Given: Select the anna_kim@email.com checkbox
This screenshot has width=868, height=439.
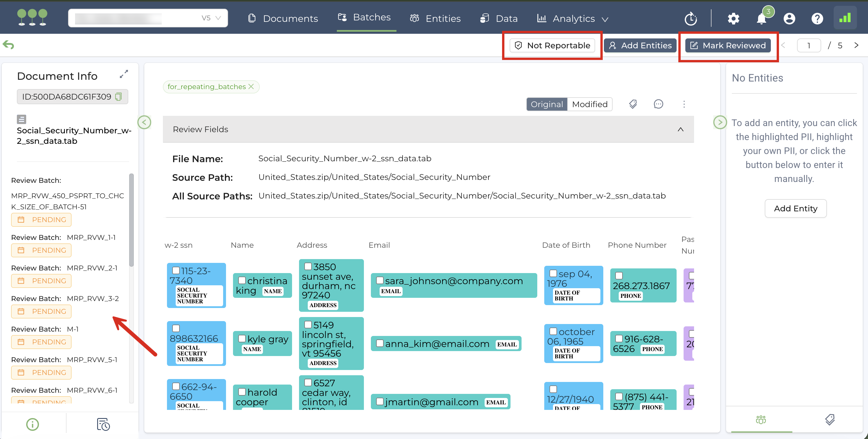Looking at the screenshot, I should (380, 343).
